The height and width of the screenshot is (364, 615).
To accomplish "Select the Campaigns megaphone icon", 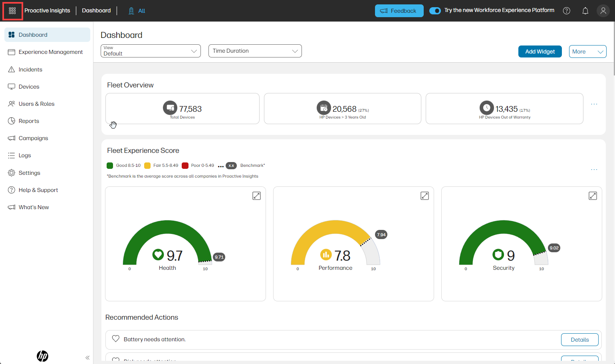I will click(12, 138).
